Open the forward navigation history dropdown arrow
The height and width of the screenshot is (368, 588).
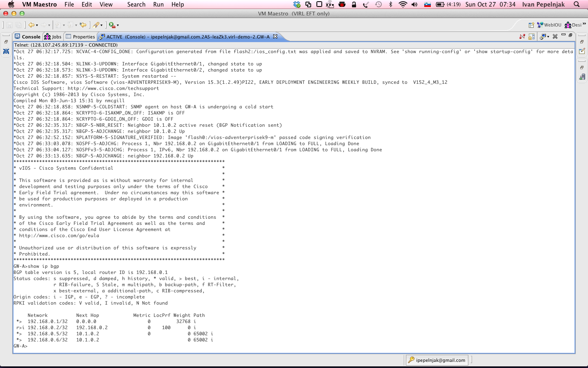click(x=49, y=25)
